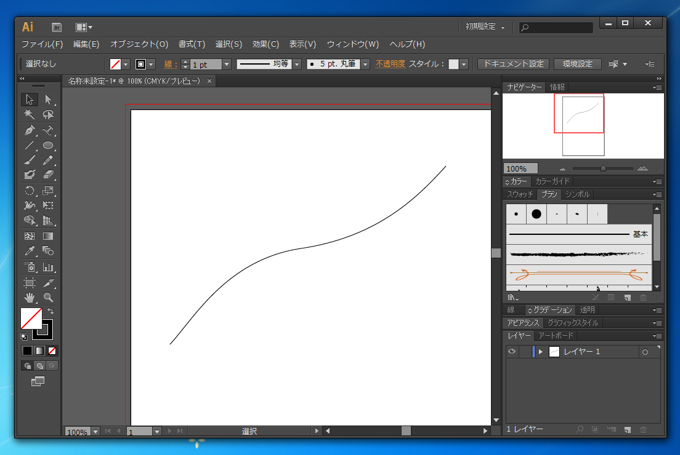Pick the Slice tool

pos(48,283)
